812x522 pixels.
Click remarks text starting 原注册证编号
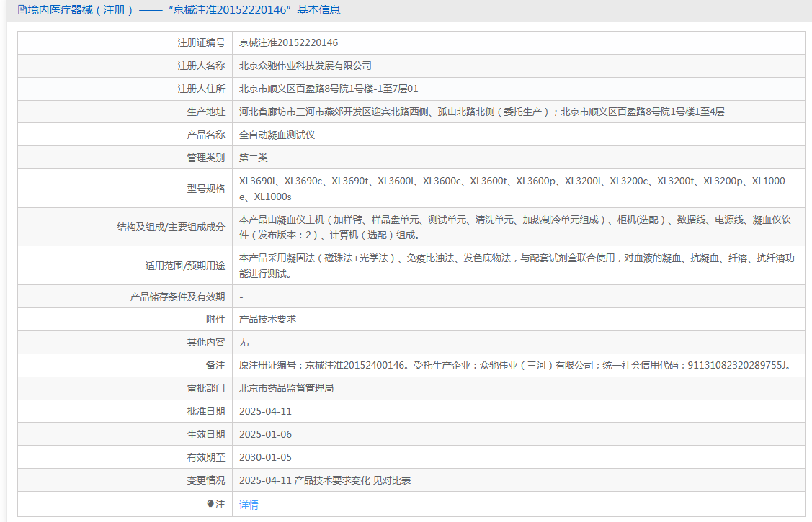point(516,365)
